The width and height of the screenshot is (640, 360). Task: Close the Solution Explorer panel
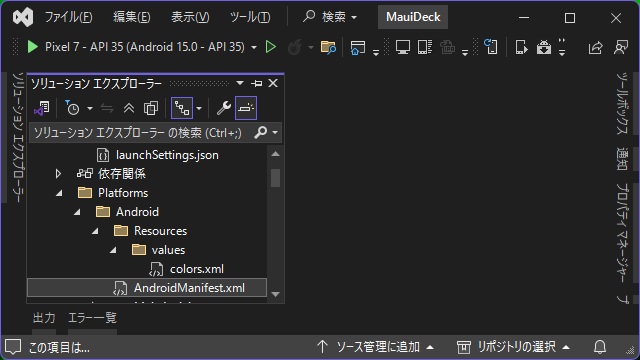[273, 83]
